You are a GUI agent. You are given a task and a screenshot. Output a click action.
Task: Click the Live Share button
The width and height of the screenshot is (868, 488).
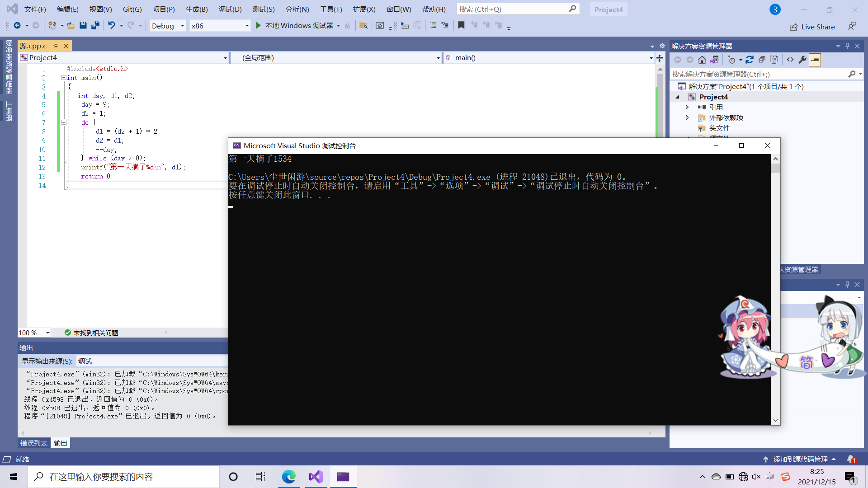coord(812,27)
